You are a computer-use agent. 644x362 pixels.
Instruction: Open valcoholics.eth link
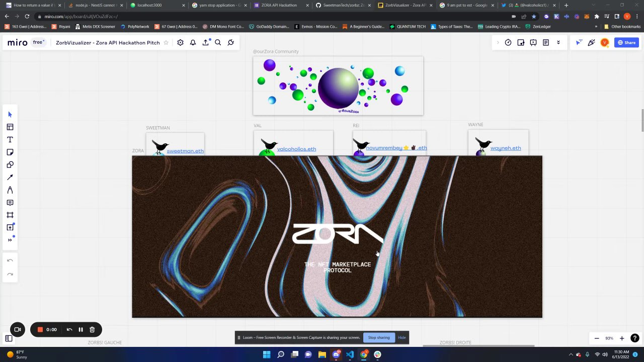(296, 149)
